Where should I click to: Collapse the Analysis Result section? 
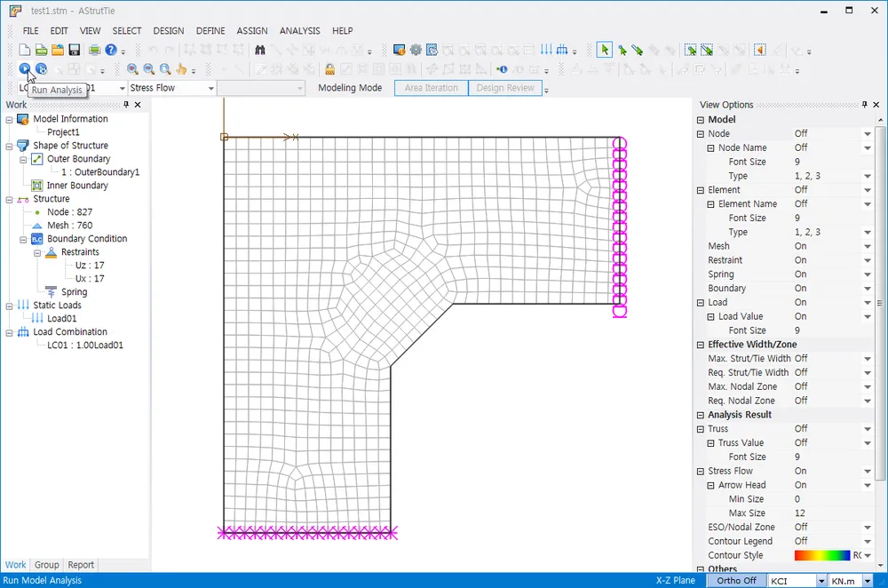(x=701, y=415)
